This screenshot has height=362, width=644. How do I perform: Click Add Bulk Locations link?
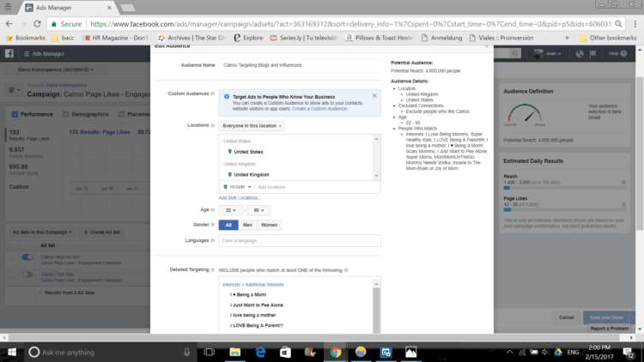point(240,198)
